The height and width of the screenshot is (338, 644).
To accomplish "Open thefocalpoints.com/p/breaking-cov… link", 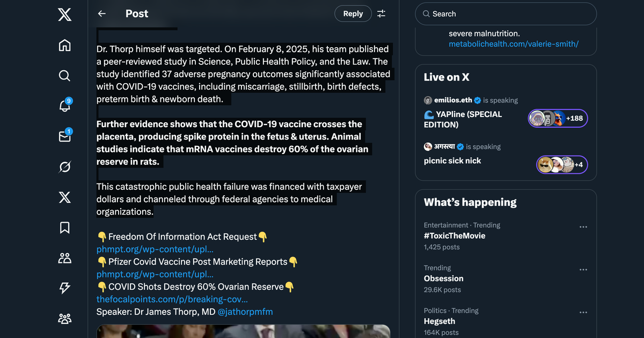I will click(172, 299).
